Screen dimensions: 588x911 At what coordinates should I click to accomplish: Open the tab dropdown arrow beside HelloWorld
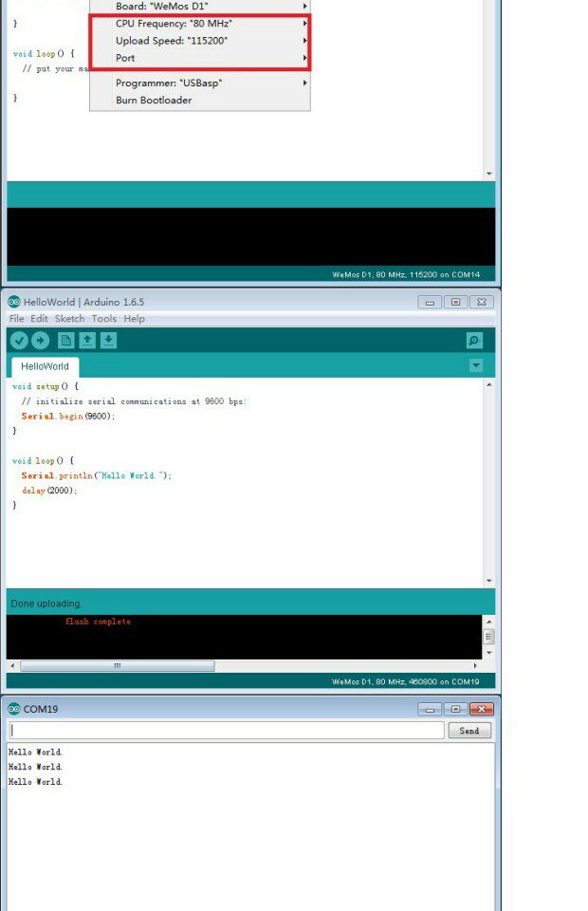click(x=476, y=365)
